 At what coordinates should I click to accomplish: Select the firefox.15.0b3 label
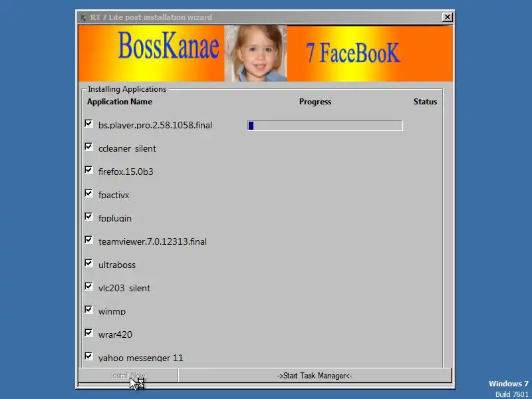[x=126, y=172]
